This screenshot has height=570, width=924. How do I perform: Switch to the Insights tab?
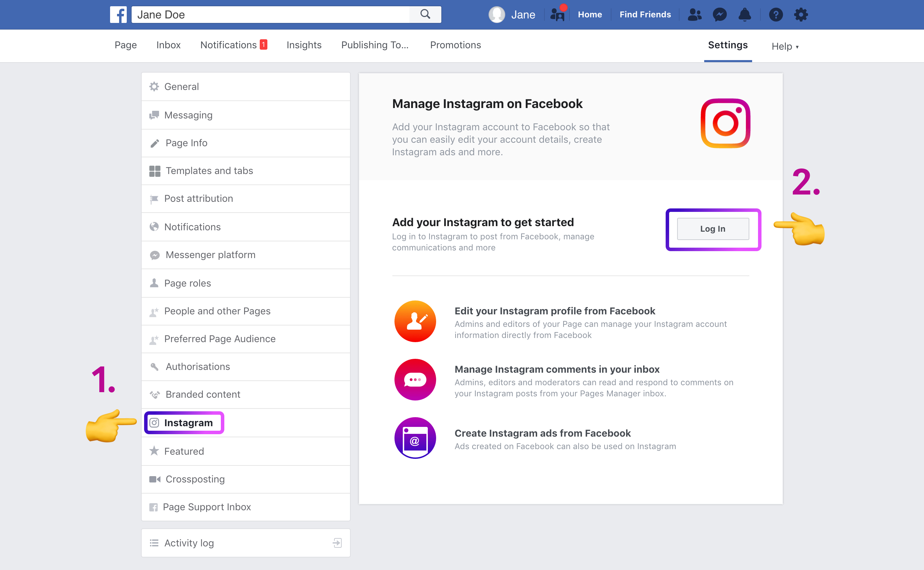(304, 45)
